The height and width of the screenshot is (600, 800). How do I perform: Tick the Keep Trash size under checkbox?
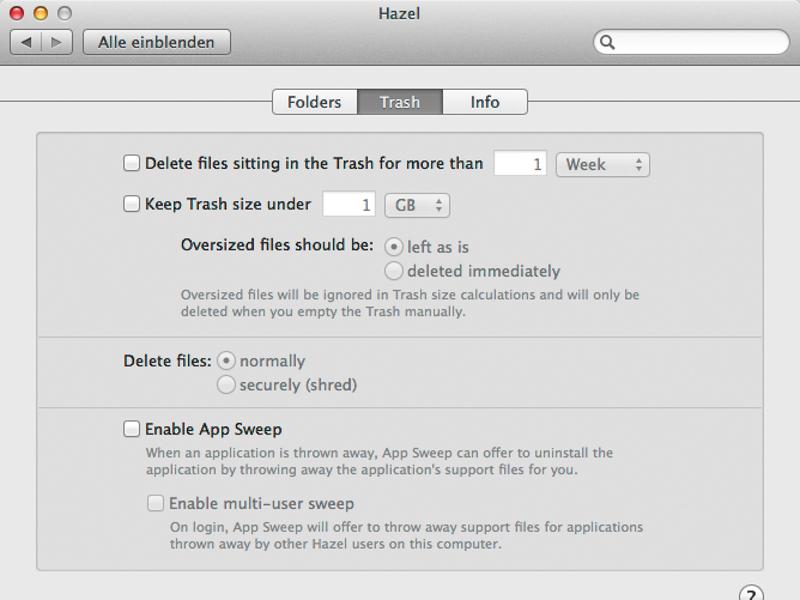click(132, 204)
